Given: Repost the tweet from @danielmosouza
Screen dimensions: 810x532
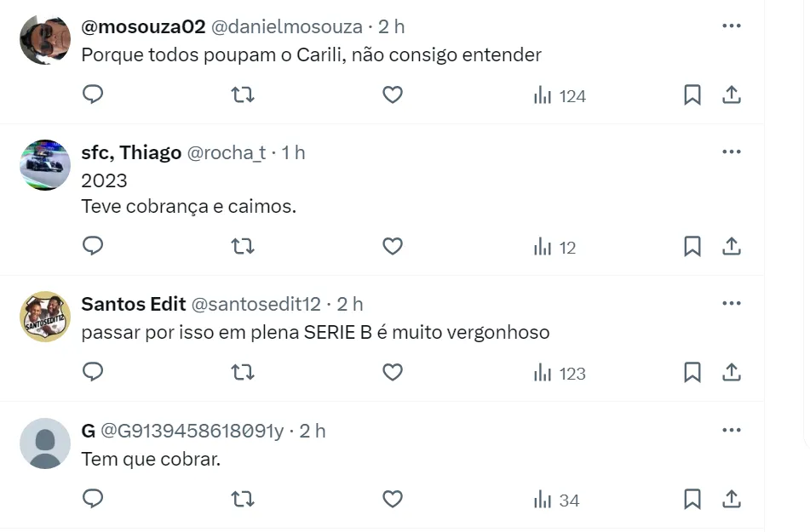Looking at the screenshot, I should (243, 95).
